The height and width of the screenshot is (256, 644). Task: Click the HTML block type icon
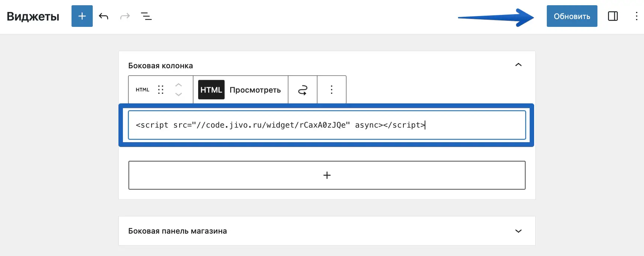click(x=142, y=90)
